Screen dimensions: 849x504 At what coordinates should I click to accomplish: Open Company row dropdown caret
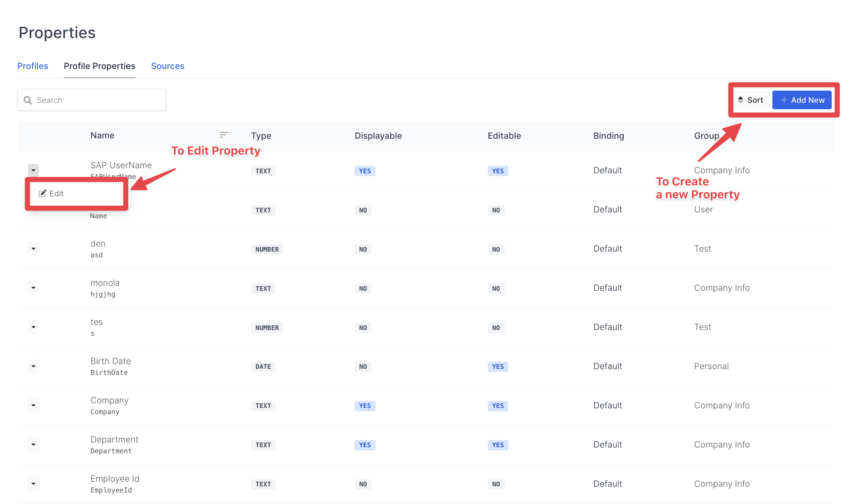33,406
